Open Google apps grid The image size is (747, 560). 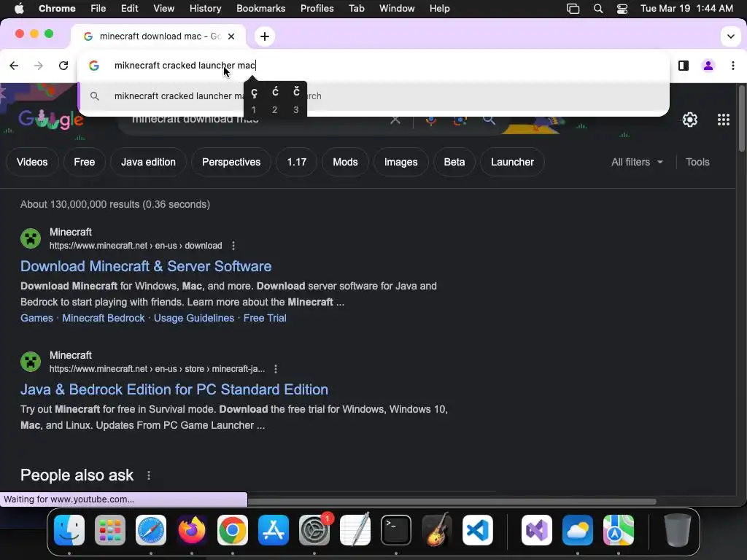pos(723,120)
